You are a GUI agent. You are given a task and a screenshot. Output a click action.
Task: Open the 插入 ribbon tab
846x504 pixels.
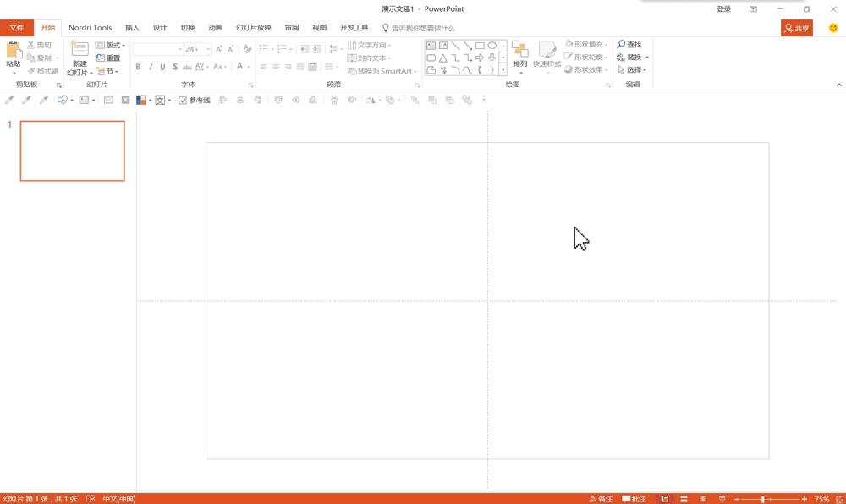click(x=132, y=28)
